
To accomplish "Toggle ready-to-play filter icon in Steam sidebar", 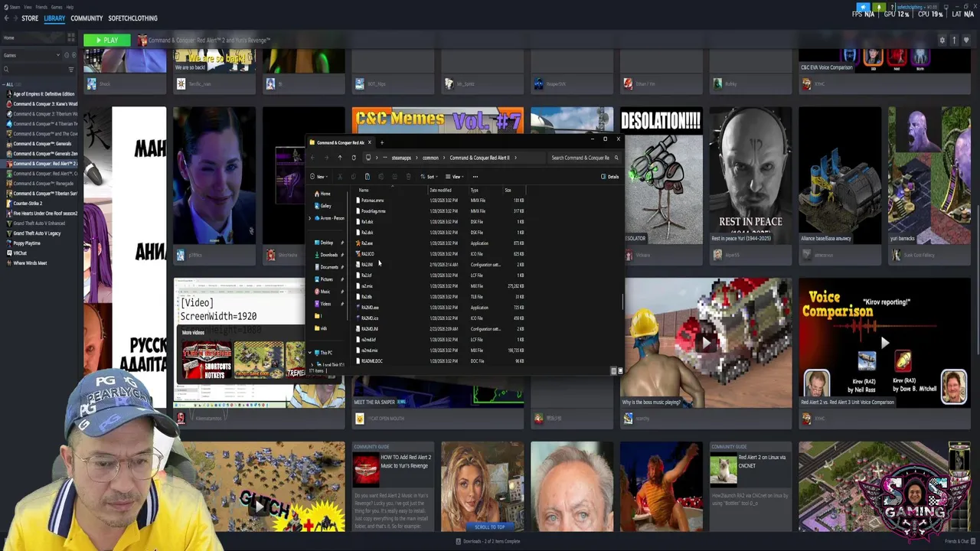I will pyautogui.click(x=73, y=55).
